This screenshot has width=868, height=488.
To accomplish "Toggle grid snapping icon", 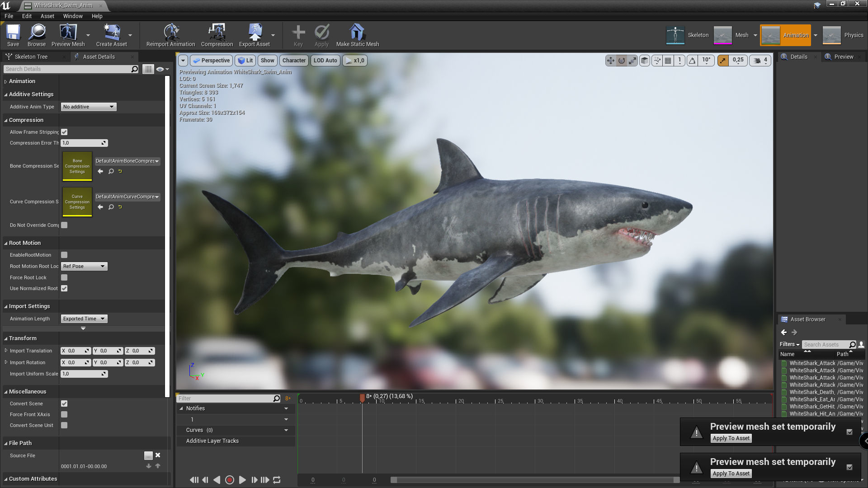I will click(668, 61).
